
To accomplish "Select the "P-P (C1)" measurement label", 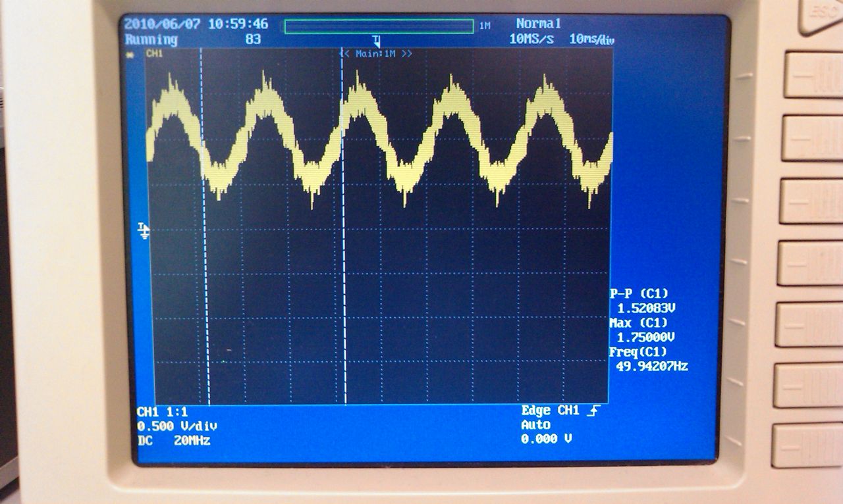I will pos(639,293).
